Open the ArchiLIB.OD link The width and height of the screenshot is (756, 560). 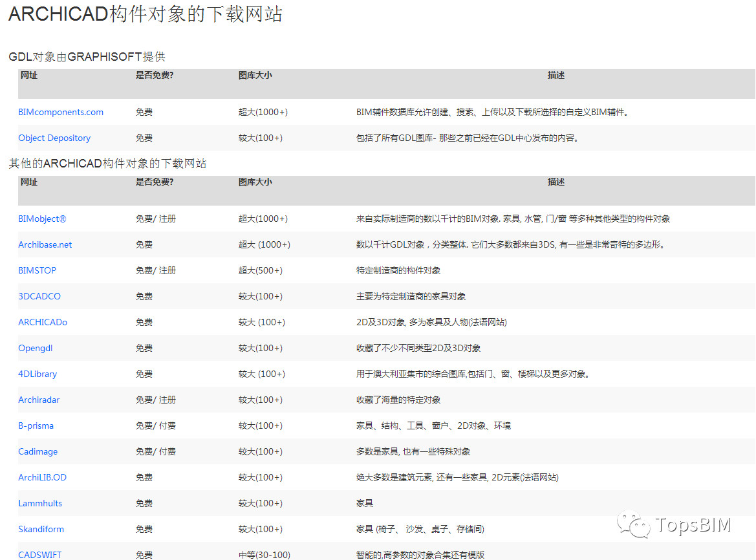(42, 477)
